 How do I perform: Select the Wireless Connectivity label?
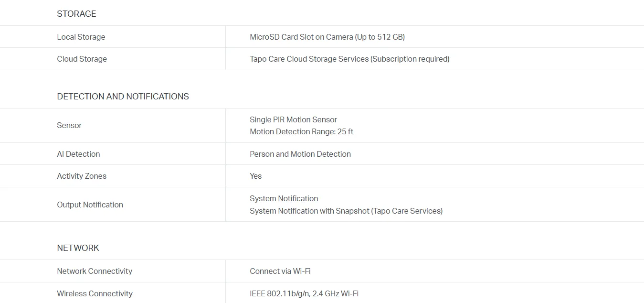pyautogui.click(x=95, y=293)
